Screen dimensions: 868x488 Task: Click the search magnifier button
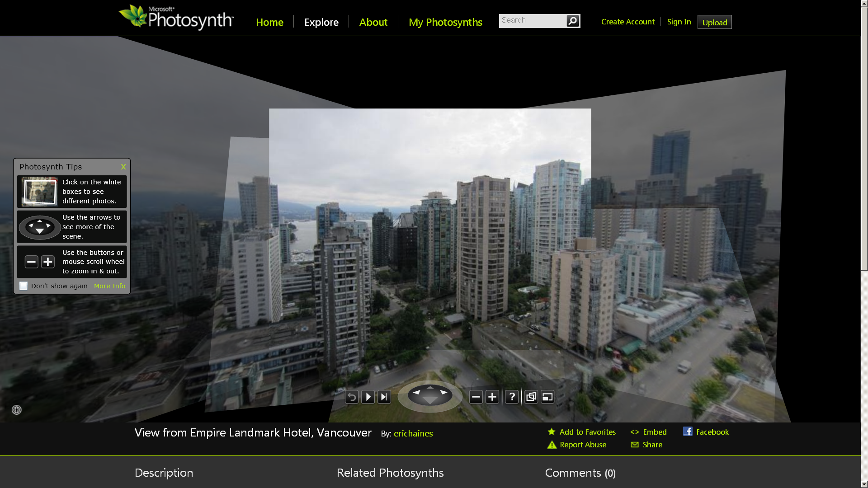(x=573, y=21)
